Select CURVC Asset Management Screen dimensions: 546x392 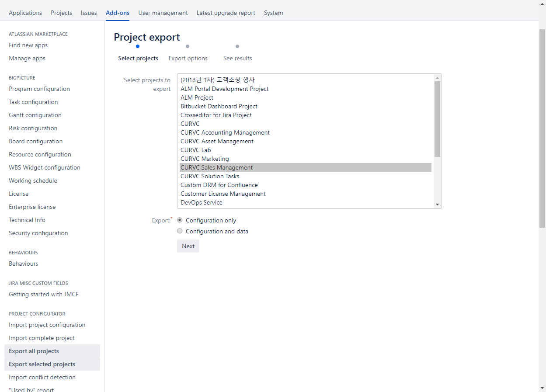(x=306, y=141)
